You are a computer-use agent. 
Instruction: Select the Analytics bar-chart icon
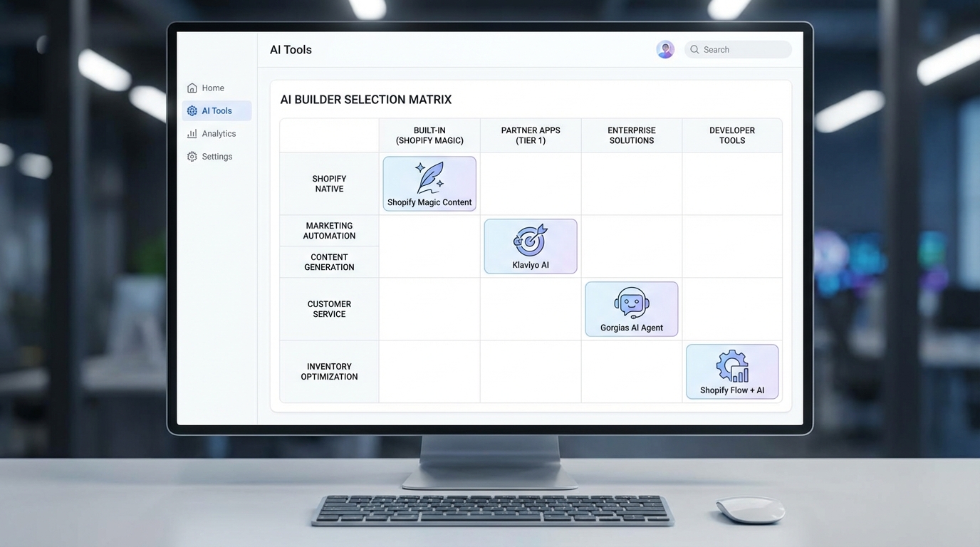tap(192, 133)
